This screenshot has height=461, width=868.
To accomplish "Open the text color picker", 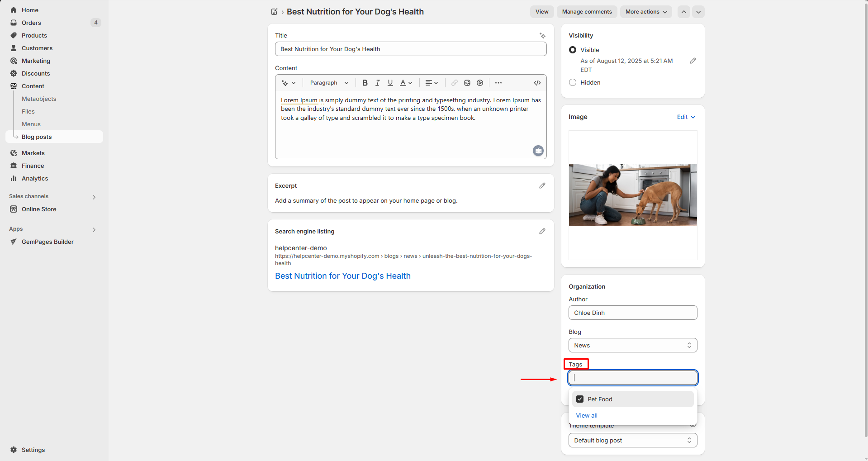I will click(x=406, y=83).
